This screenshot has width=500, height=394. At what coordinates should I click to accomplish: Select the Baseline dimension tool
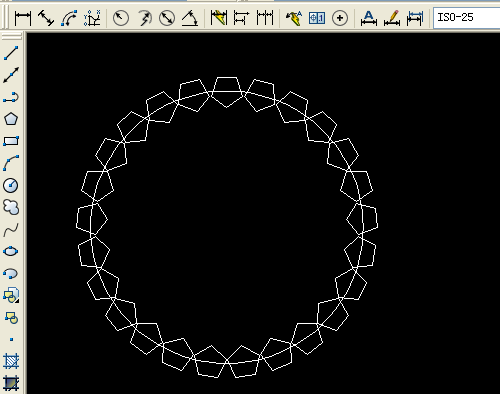tap(241, 18)
